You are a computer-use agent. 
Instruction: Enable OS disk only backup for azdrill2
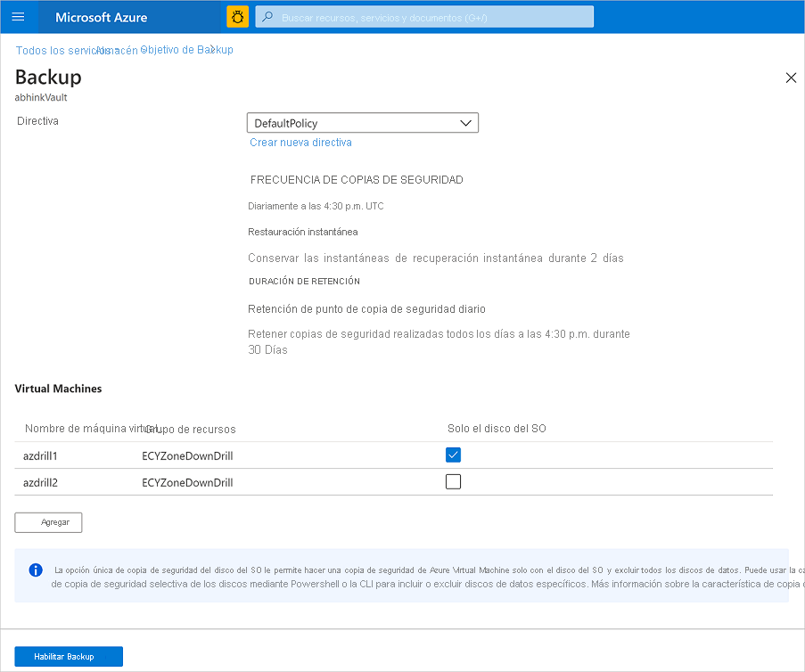click(453, 481)
